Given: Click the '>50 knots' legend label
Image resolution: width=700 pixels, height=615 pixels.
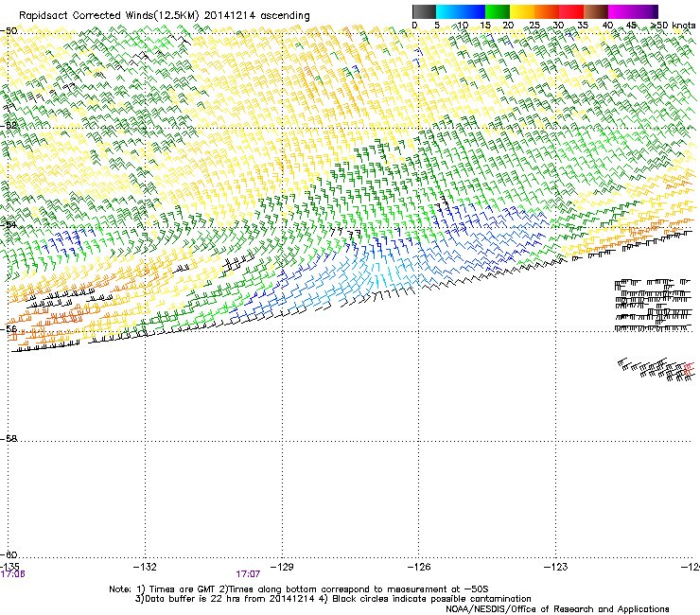Looking at the screenshot, I should [x=673, y=26].
